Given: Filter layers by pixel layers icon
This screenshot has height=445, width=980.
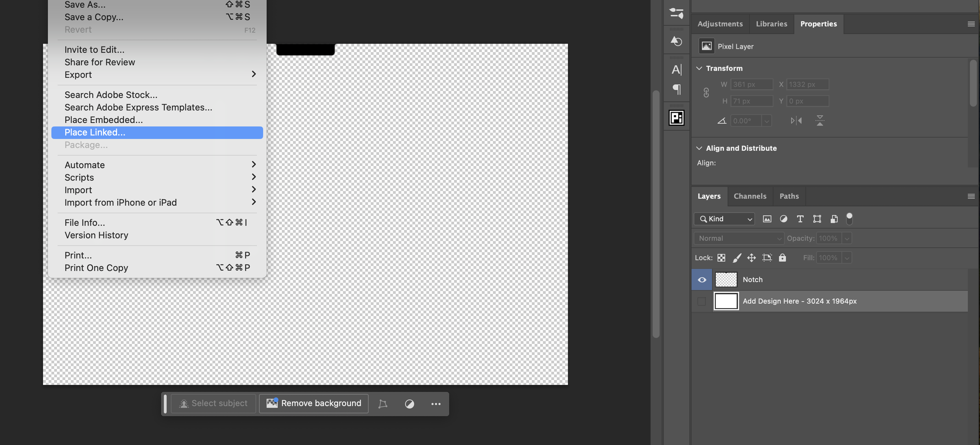Looking at the screenshot, I should pyautogui.click(x=767, y=219).
